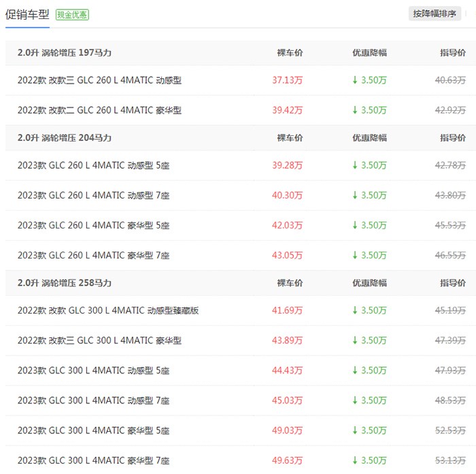The image size is (476, 474).
Task: Click the struck-through 45.53万 guide price
Action: [450, 225]
